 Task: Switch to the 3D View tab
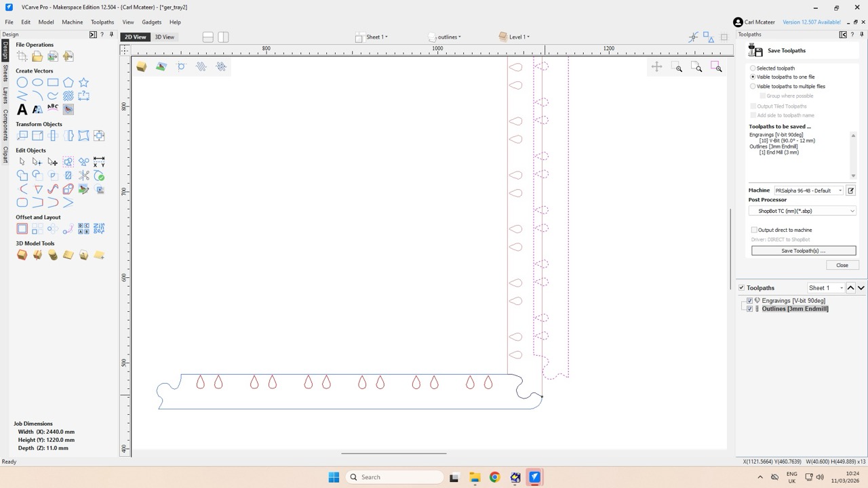point(165,37)
